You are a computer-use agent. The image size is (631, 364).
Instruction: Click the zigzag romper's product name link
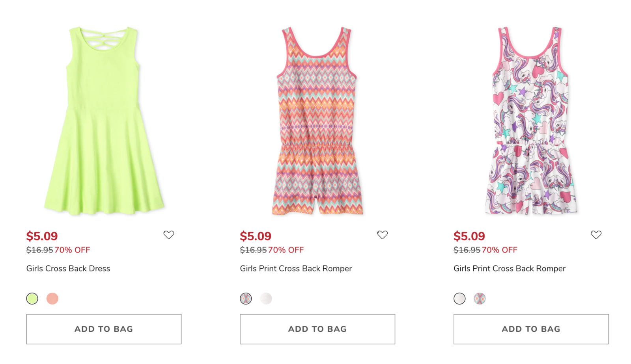point(296,268)
